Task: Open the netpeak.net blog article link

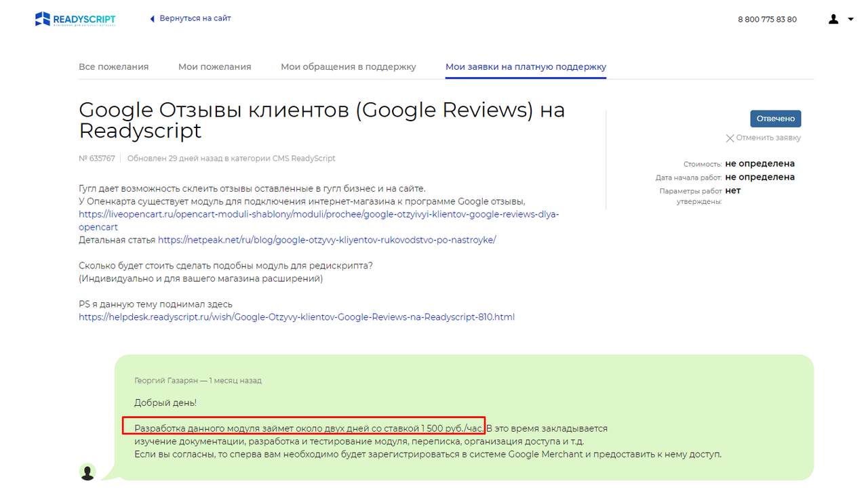Action: pyautogui.click(x=327, y=240)
